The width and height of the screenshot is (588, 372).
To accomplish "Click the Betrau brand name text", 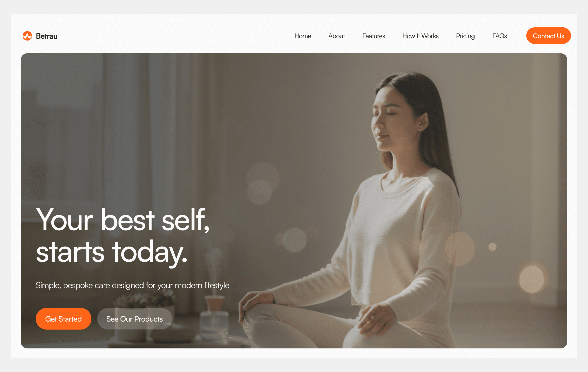I will tap(47, 36).
